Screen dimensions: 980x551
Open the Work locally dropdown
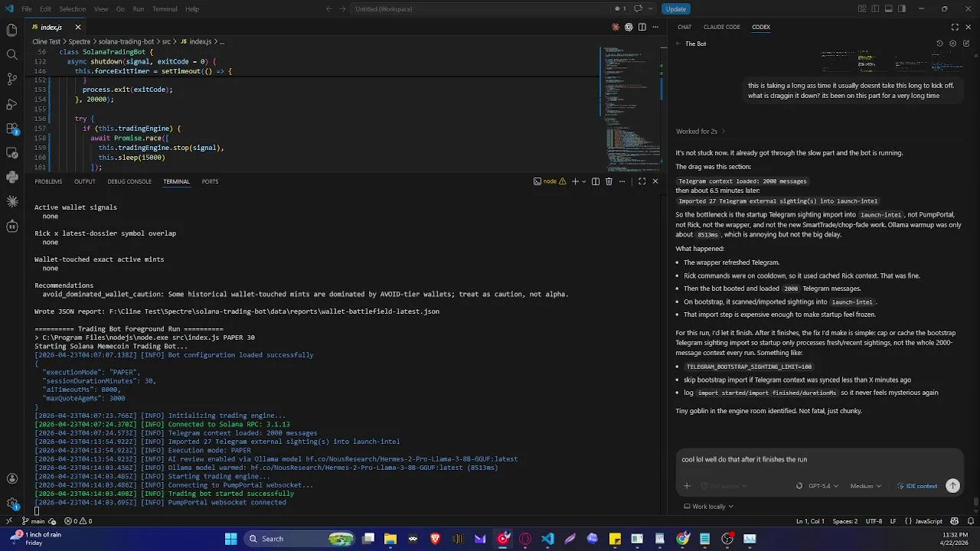tap(709, 507)
